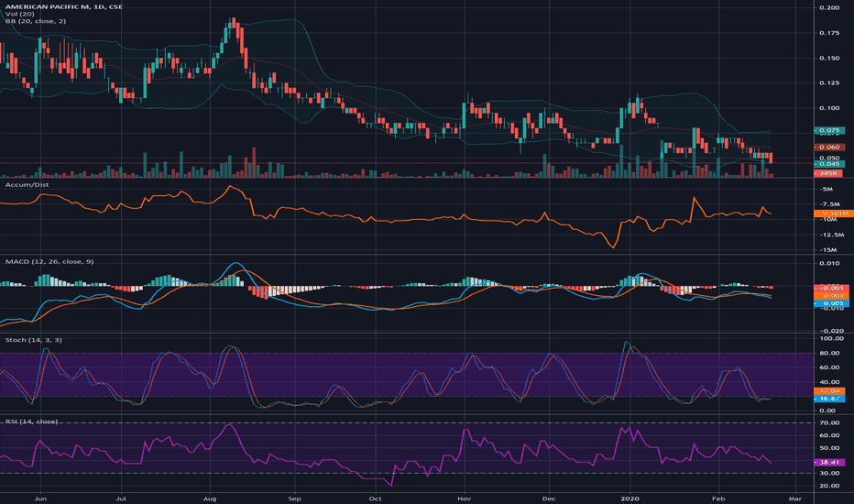854x504 pixels.
Task: Select the 0.150 price level label
Action: pyautogui.click(x=829, y=58)
